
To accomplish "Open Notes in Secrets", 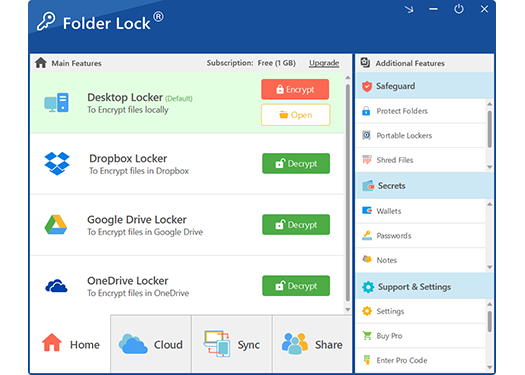I will [x=421, y=260].
